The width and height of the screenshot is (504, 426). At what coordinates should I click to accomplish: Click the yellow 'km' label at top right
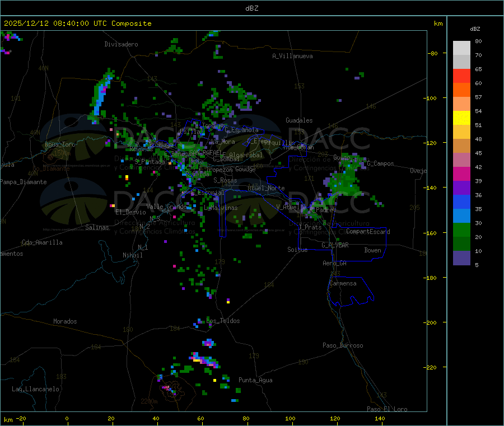coord(438,24)
